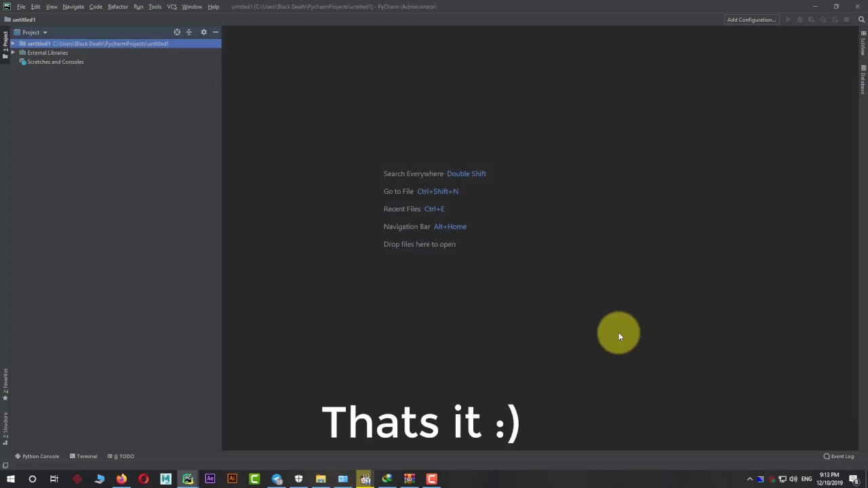This screenshot has width=868, height=488.
Task: Click the tool window quick-access icon at bottom-left
Action: point(5,465)
